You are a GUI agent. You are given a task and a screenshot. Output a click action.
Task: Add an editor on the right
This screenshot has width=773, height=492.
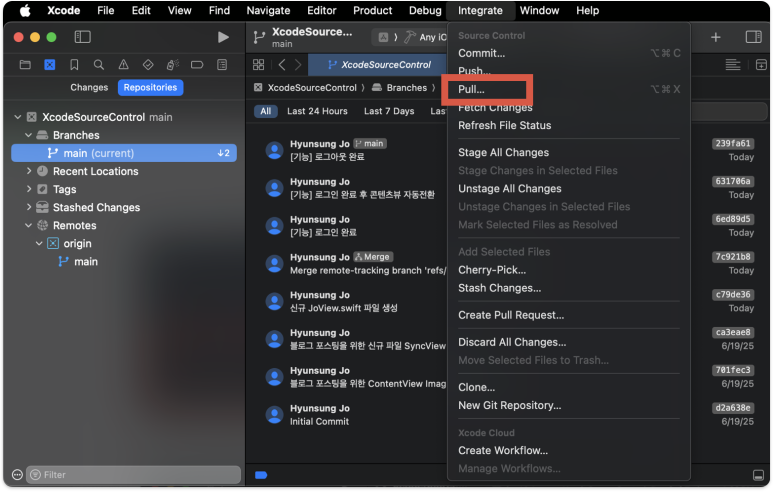tap(761, 65)
